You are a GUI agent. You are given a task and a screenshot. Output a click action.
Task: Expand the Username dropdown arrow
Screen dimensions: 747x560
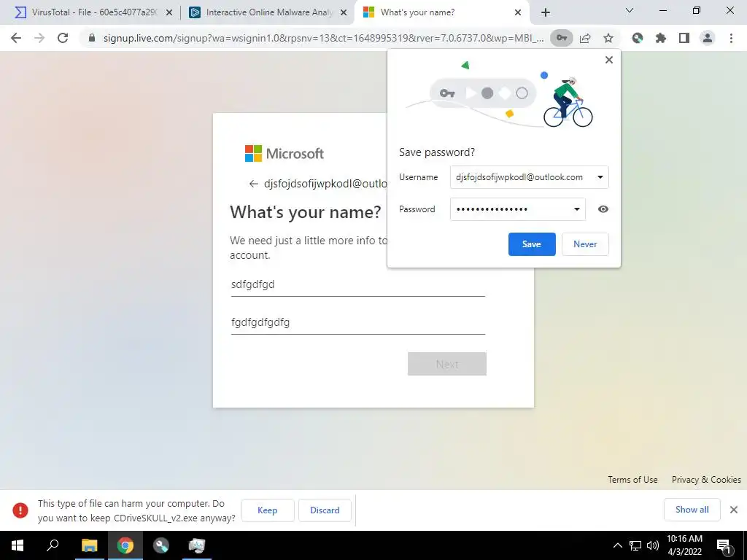[600, 177]
